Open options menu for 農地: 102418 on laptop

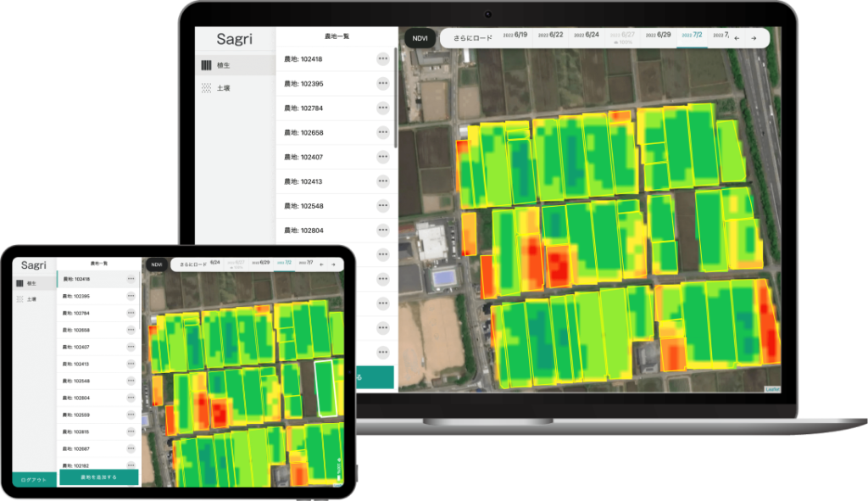(x=382, y=58)
